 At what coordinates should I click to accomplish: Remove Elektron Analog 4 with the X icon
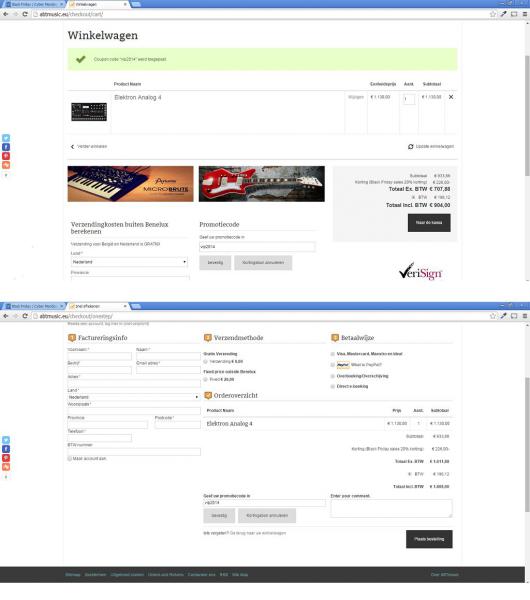click(x=451, y=97)
